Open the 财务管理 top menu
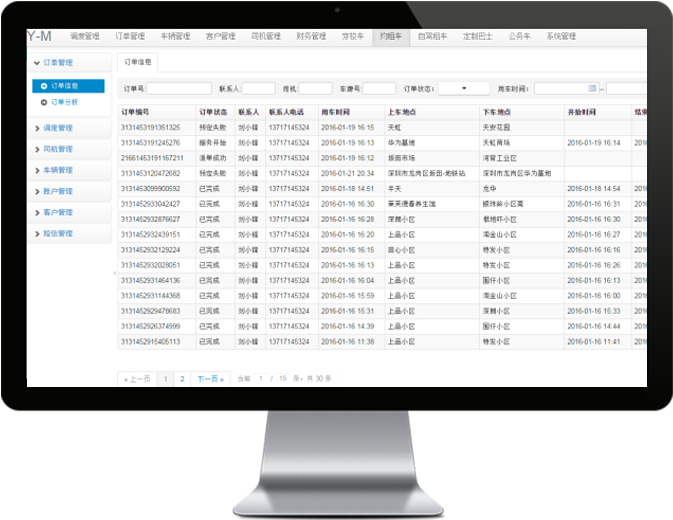Screen dimensions: 673x520 click(310, 36)
